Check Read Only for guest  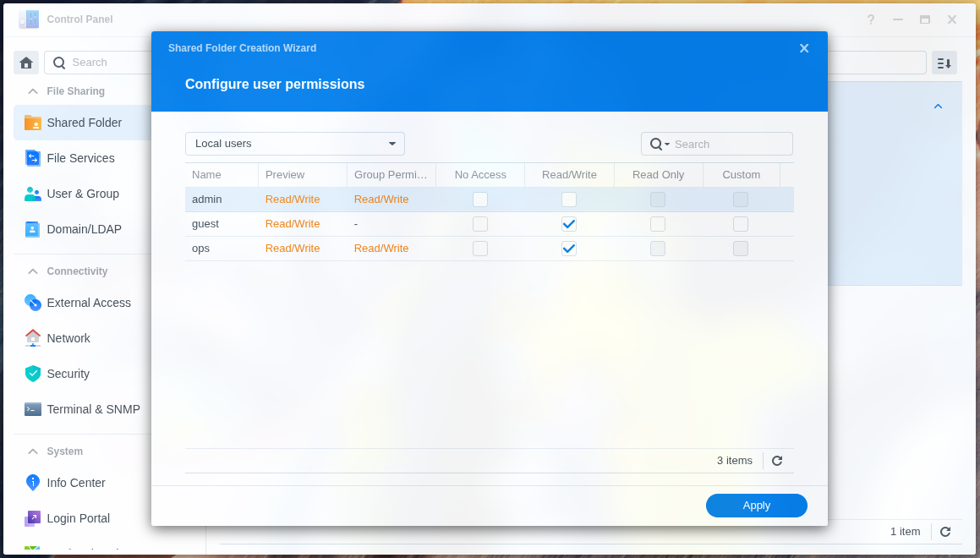[658, 224]
